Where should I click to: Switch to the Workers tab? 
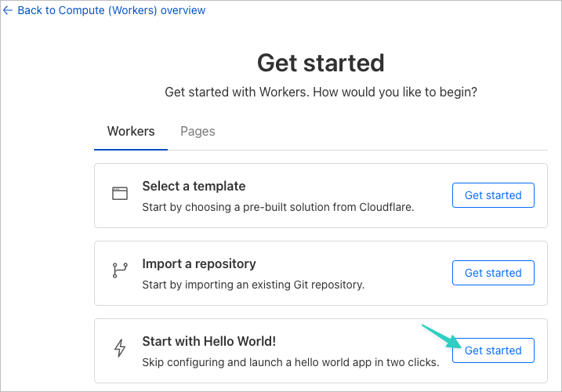[131, 131]
